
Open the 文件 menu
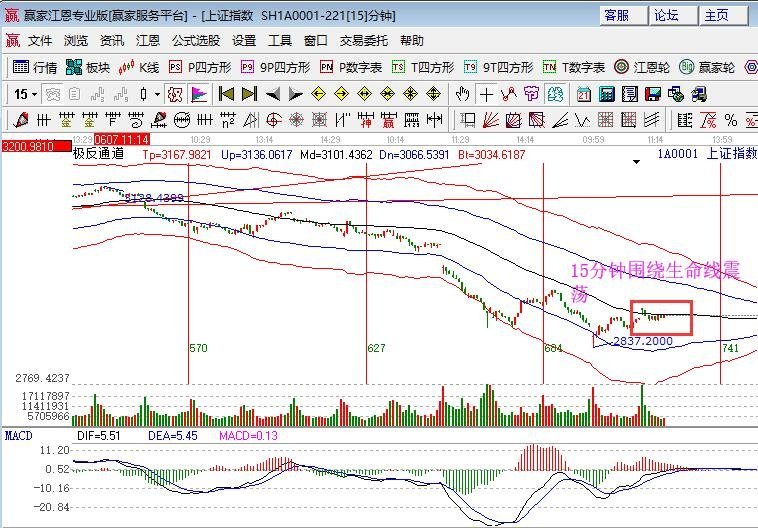(40, 41)
